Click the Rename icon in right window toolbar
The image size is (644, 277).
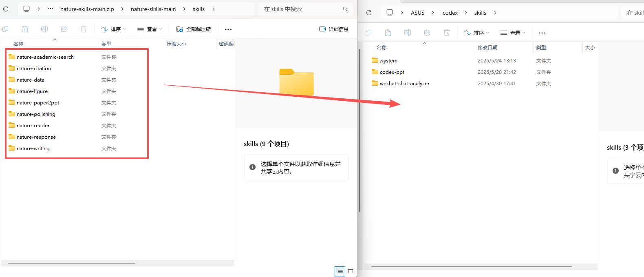[x=408, y=33]
